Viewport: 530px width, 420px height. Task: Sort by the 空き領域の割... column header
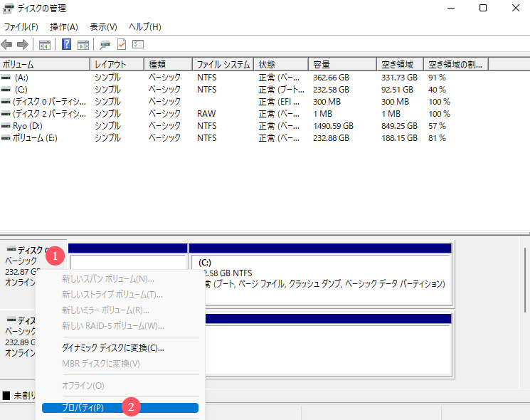(456, 64)
